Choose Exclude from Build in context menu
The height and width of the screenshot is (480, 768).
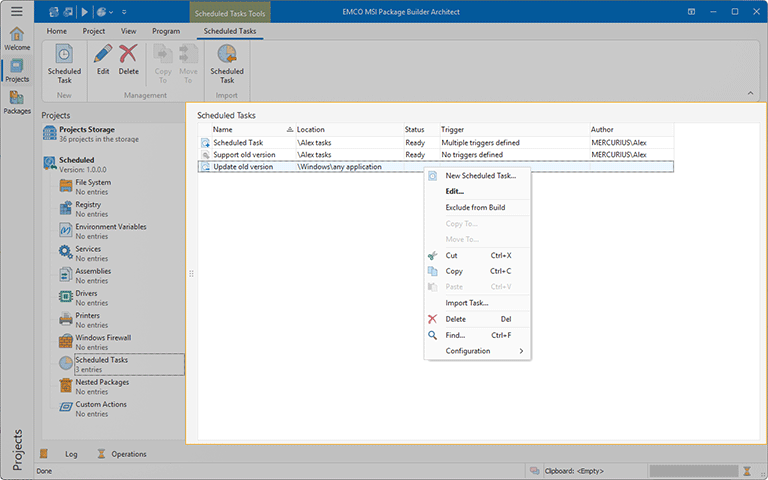tap(475, 207)
